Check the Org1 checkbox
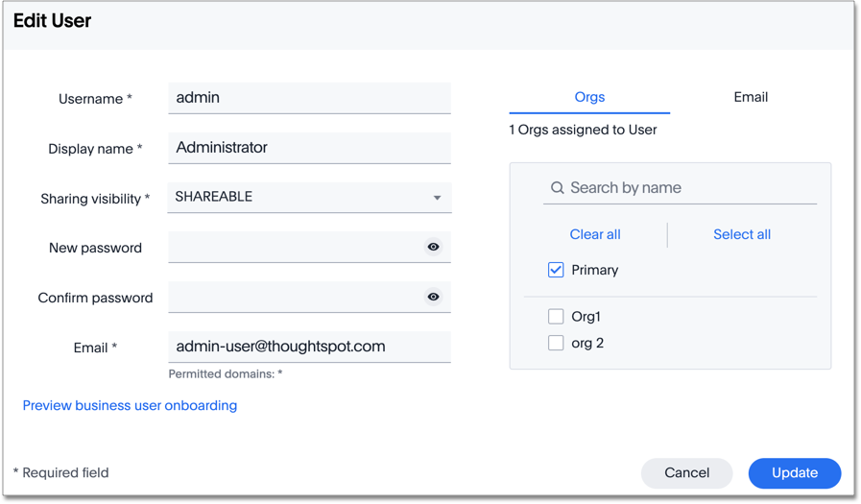Image resolution: width=861 pixels, height=504 pixels. (556, 316)
